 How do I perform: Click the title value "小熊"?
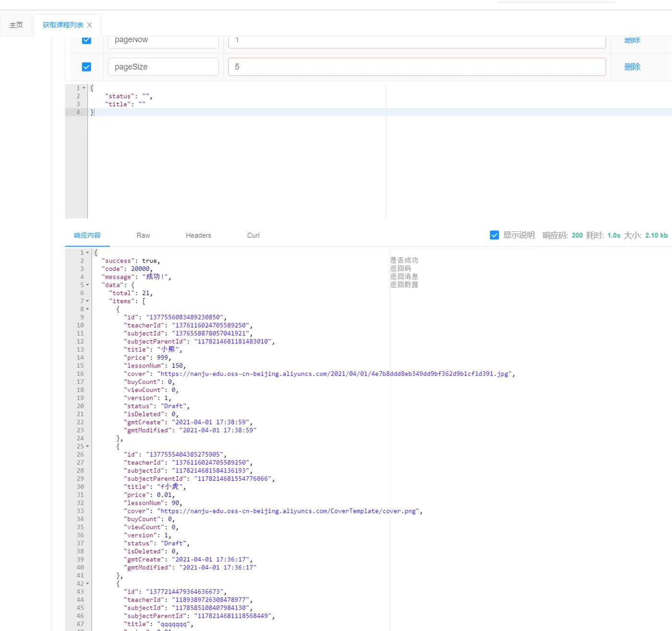pos(168,350)
